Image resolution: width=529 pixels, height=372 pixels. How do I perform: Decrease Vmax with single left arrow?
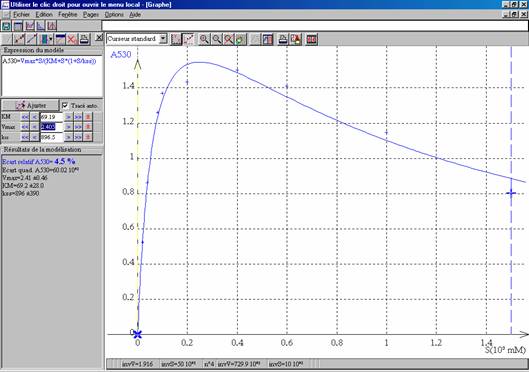34,127
